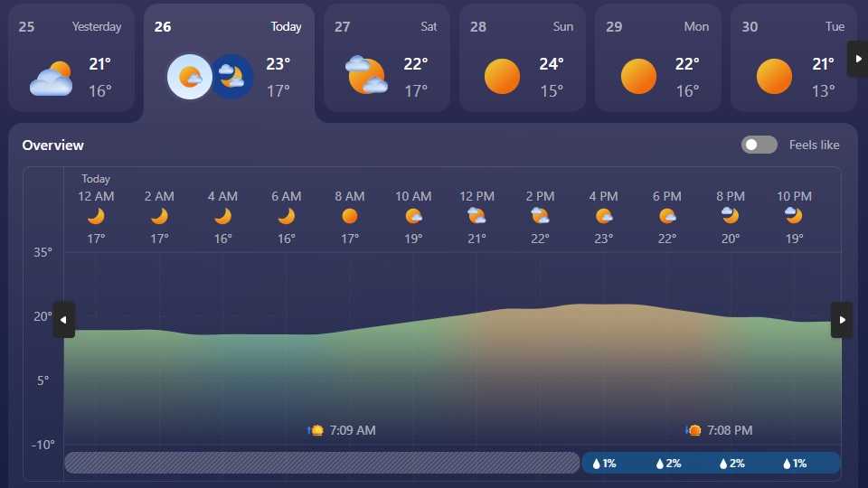
Task: Click the cloudy icon at 12 PM
Action: [476, 216]
